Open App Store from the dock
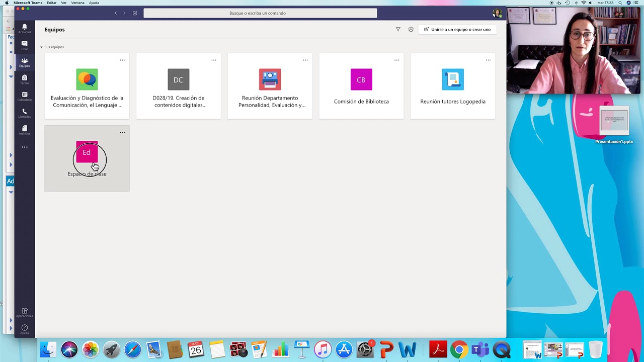Screen dimensions: 644x362 click(344, 349)
